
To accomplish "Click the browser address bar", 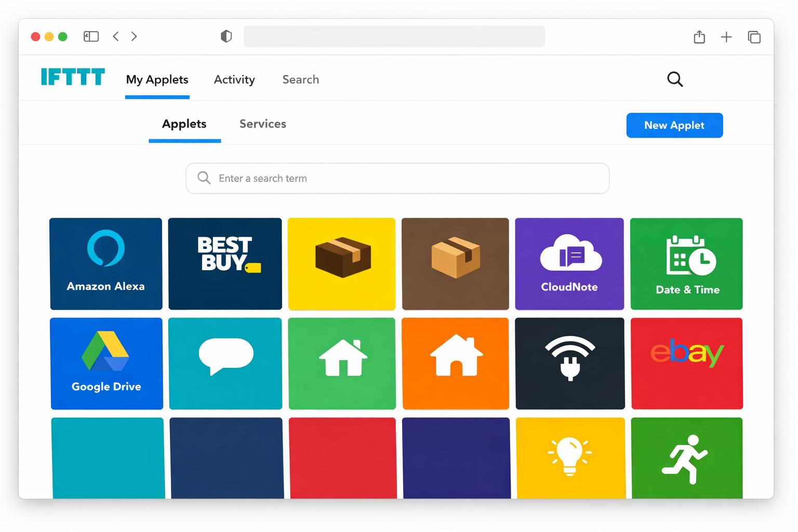I will 394,36.
